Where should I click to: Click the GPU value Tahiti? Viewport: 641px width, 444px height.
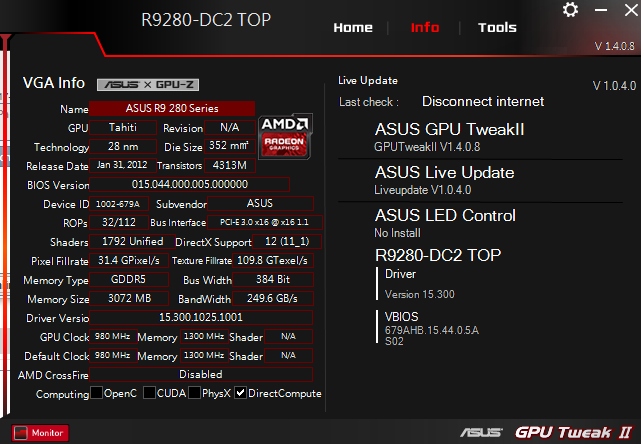click(123, 128)
